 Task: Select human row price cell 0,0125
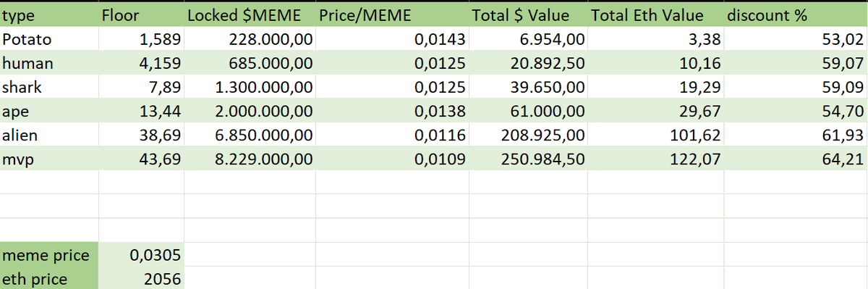tap(393, 63)
